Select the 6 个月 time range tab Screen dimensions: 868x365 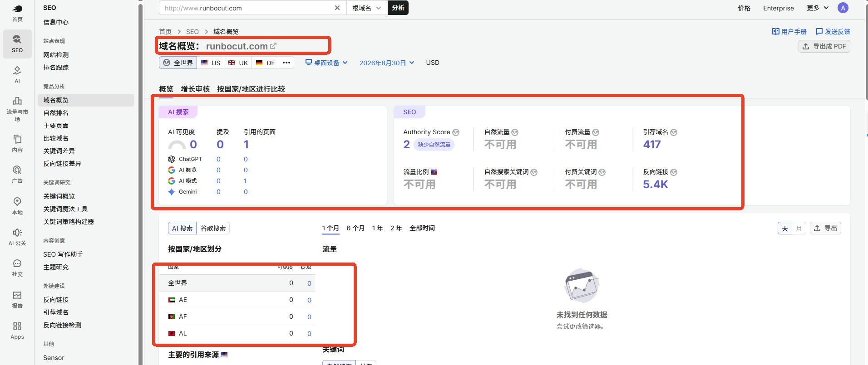tap(355, 228)
